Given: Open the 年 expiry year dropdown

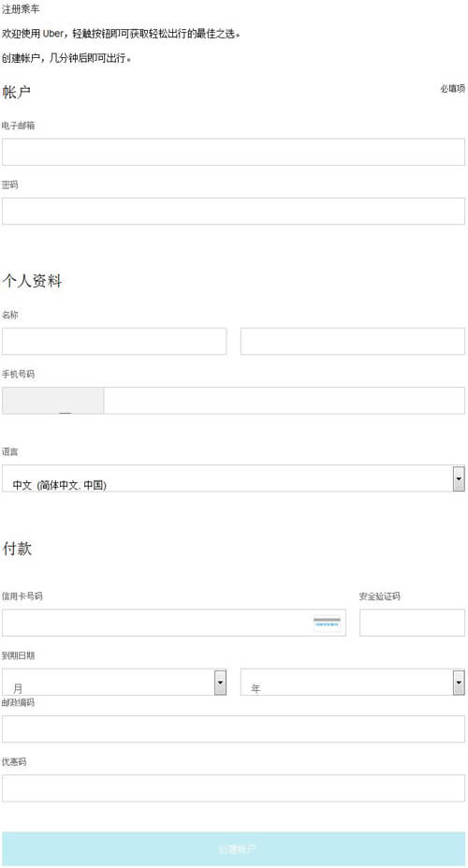Looking at the screenshot, I should click(352, 682).
